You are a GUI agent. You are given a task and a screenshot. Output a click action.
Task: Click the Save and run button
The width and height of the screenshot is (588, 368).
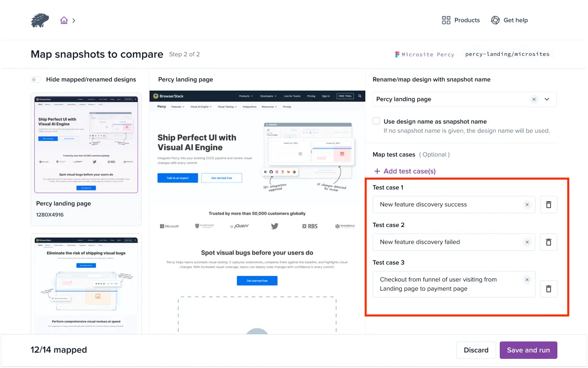(x=528, y=350)
